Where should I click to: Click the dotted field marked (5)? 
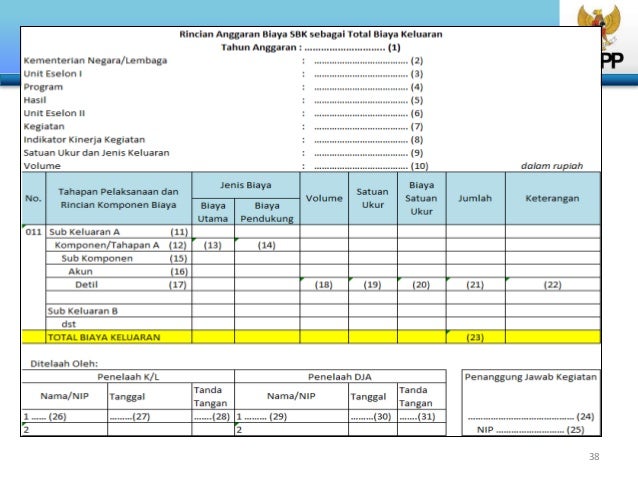pyautogui.click(x=369, y=101)
